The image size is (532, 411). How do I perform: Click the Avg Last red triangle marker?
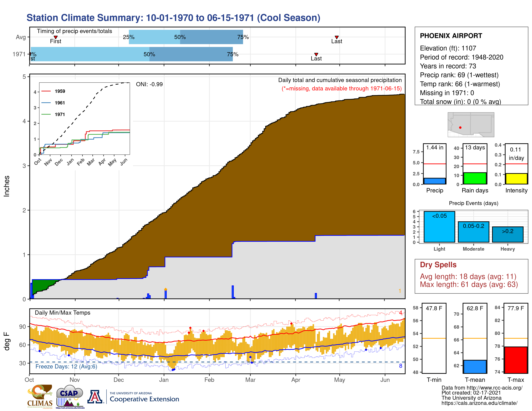click(337, 37)
